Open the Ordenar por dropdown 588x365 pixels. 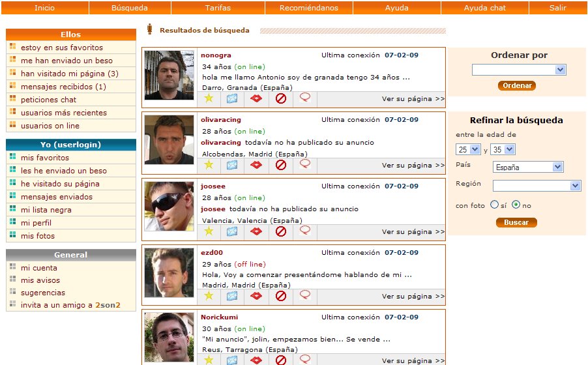(519, 70)
